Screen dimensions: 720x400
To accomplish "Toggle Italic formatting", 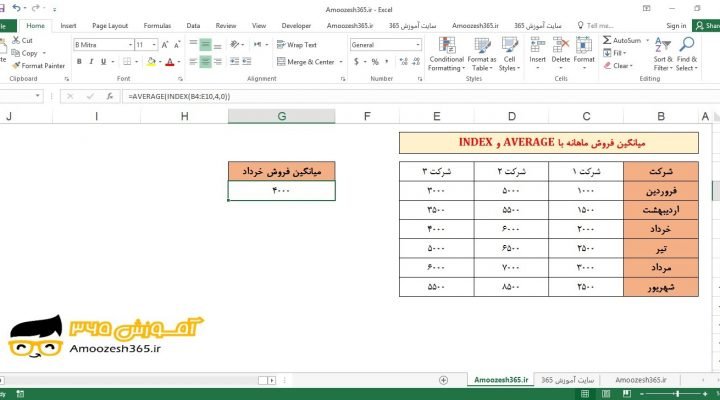I will click(x=91, y=62).
